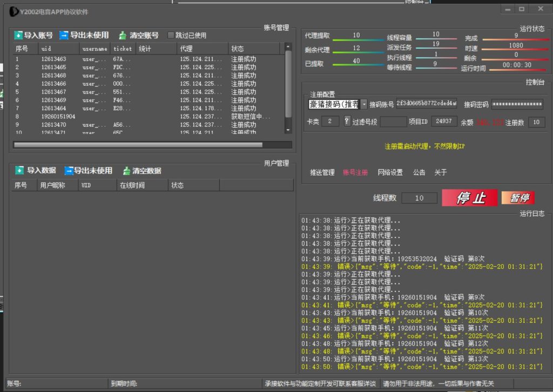Click the question mark help icon beside 卡类
This screenshot has width=553, height=392.
pos(347,121)
